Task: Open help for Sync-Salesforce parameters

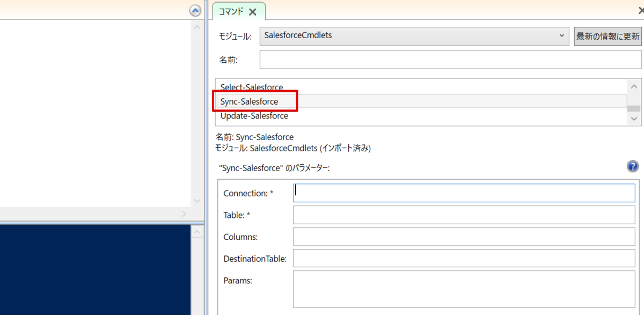Action: point(633,166)
